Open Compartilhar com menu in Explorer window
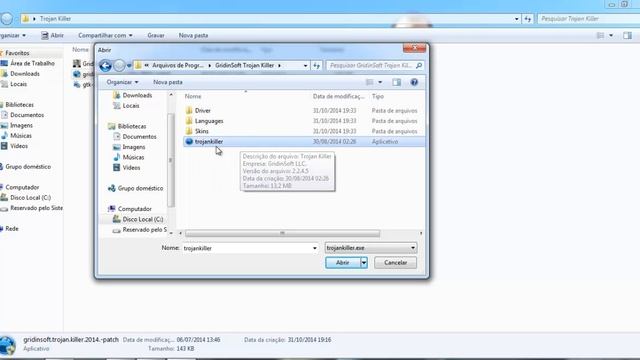Screen dimensions: 640x360 (105, 36)
